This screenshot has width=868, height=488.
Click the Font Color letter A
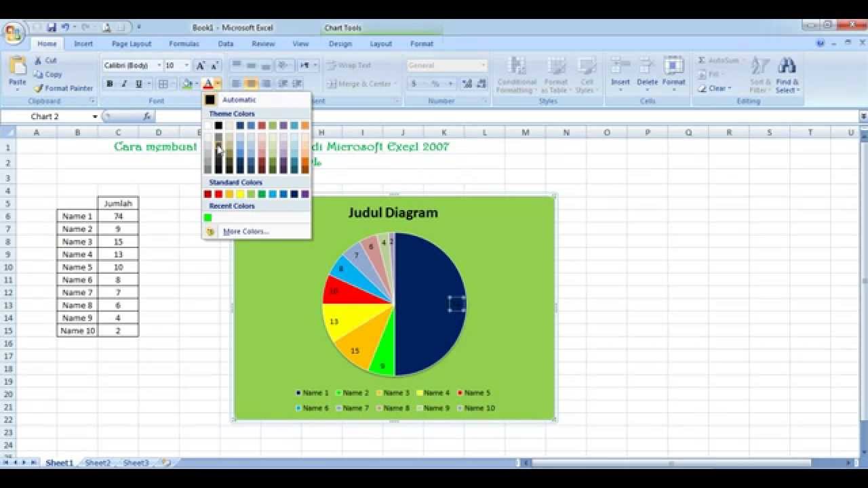(x=208, y=84)
